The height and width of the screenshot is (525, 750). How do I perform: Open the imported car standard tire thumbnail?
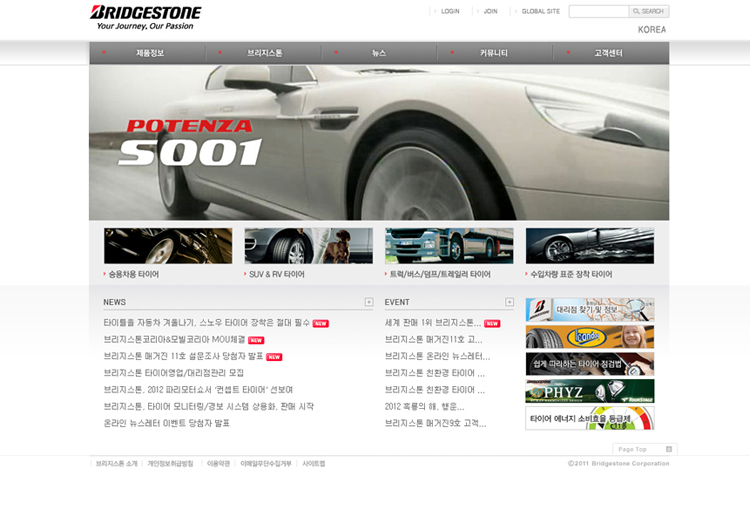[590, 246]
